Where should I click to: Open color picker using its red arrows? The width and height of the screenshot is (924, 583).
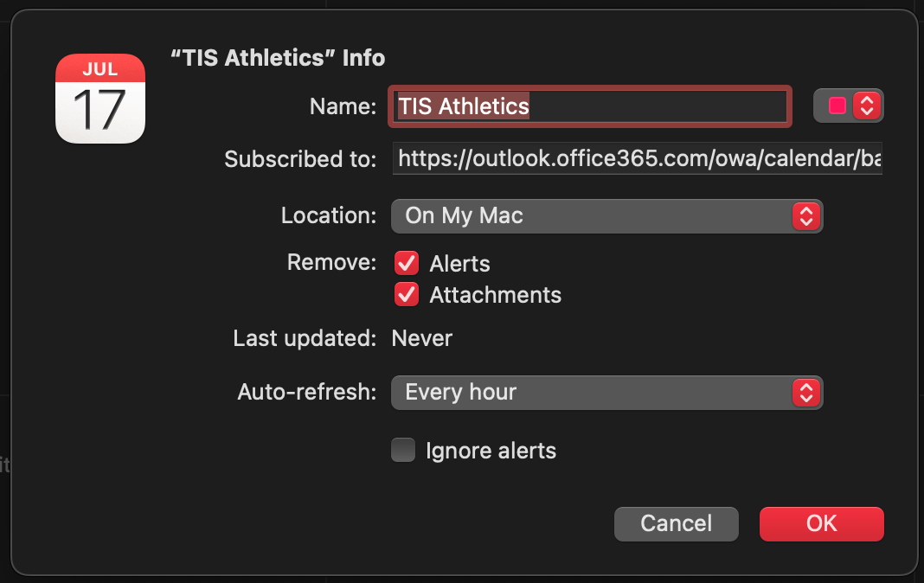(x=867, y=106)
